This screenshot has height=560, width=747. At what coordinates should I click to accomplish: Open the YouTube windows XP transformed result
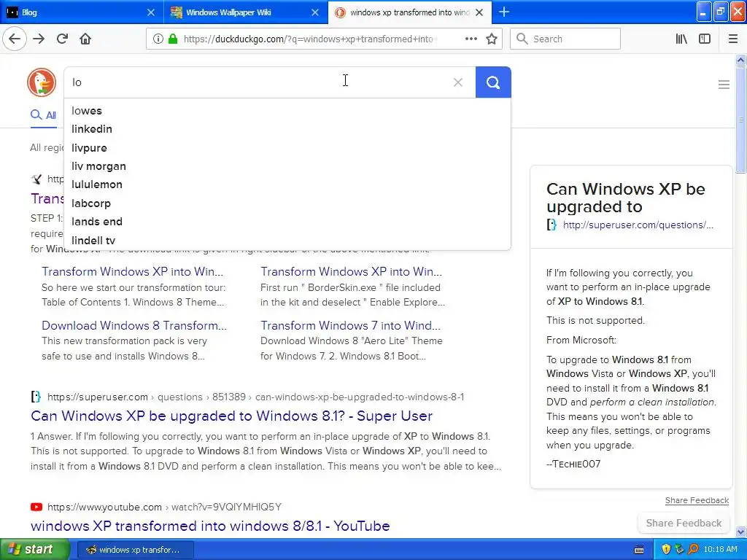[x=210, y=526]
